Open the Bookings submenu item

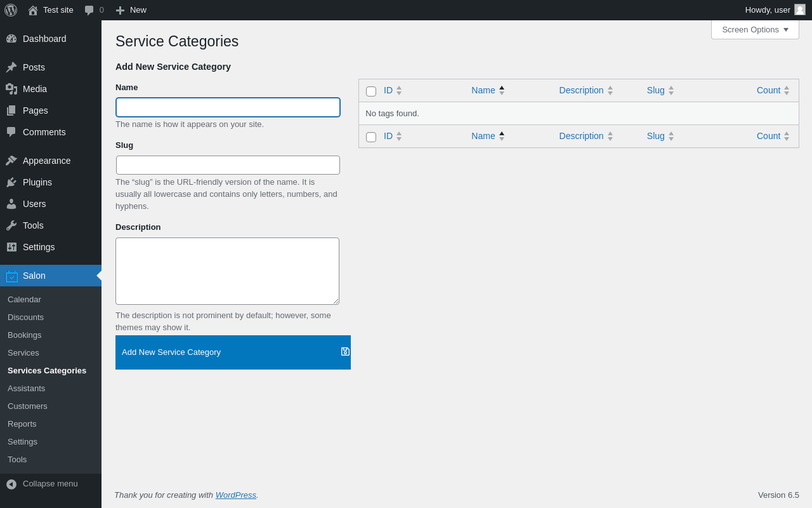(24, 335)
